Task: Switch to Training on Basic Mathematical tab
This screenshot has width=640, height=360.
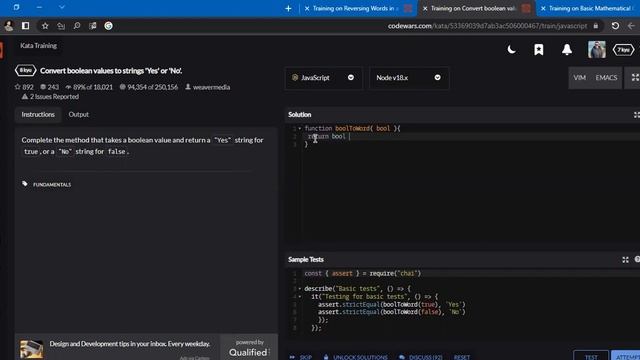Action: (x=589, y=8)
